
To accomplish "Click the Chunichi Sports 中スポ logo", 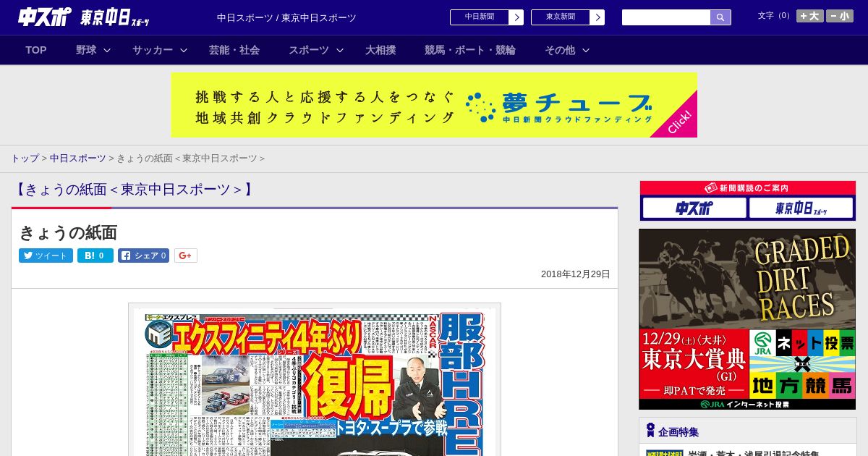I will pyautogui.click(x=44, y=17).
